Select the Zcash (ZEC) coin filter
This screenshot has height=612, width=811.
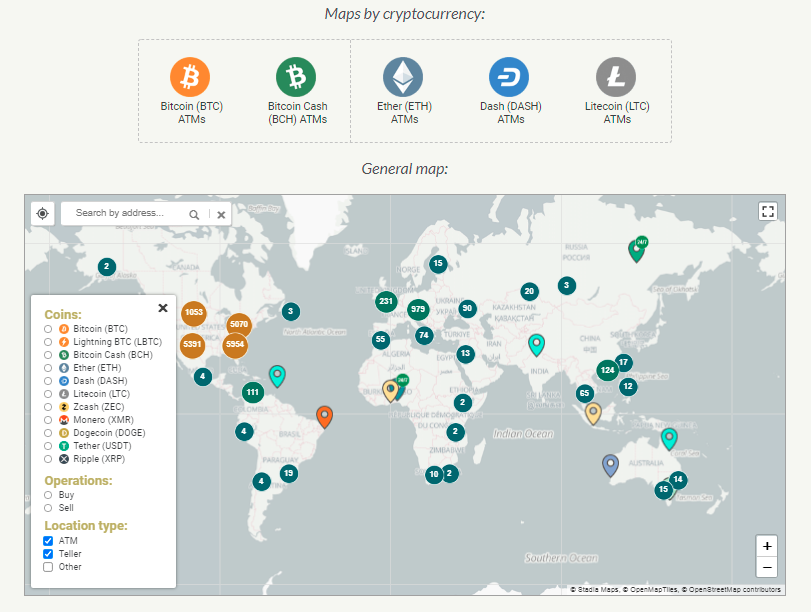(x=48, y=407)
